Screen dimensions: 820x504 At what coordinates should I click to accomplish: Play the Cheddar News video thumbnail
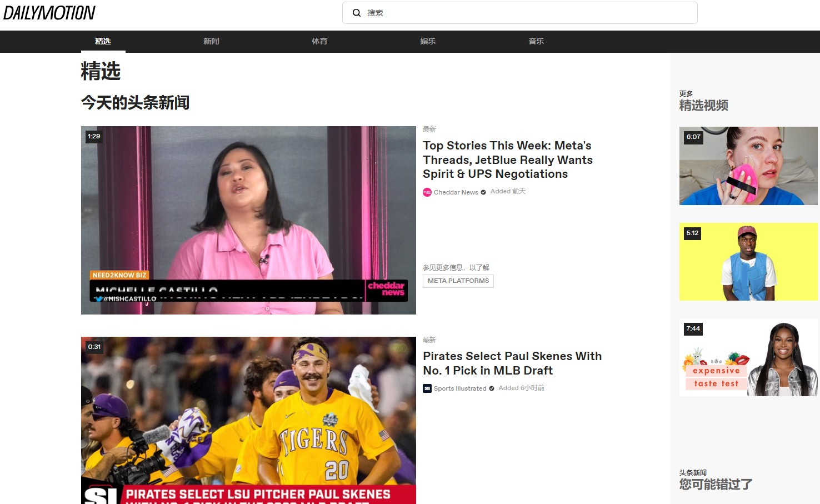tap(248, 220)
